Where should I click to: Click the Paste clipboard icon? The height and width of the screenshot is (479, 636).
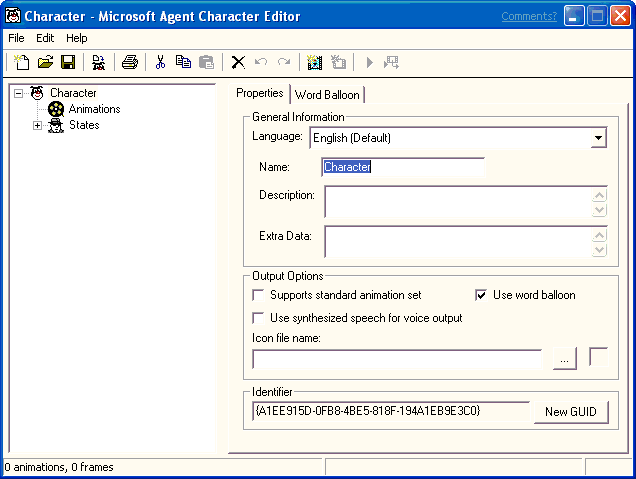(206, 62)
